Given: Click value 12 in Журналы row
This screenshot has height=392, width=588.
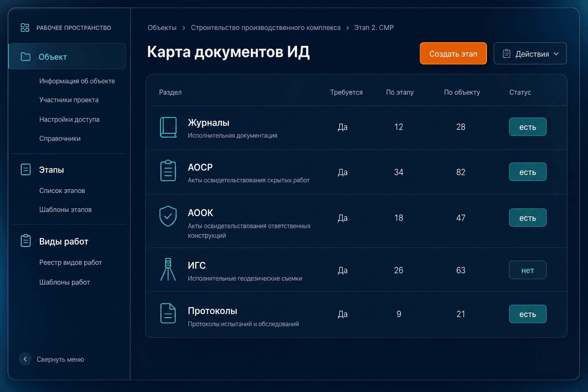Looking at the screenshot, I should tap(399, 127).
